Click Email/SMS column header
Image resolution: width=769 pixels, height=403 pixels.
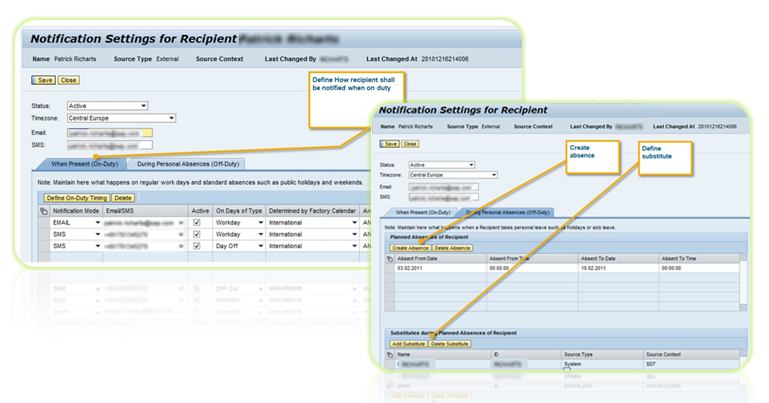[x=146, y=211]
